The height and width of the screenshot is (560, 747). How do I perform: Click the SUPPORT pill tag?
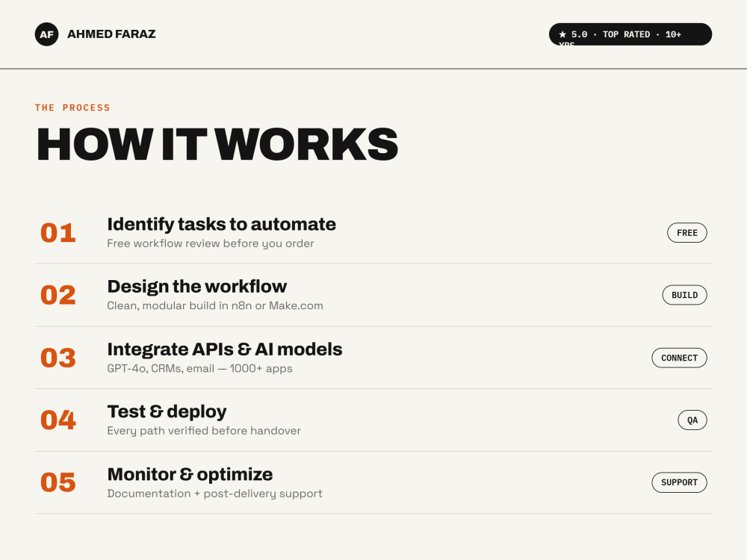click(679, 483)
